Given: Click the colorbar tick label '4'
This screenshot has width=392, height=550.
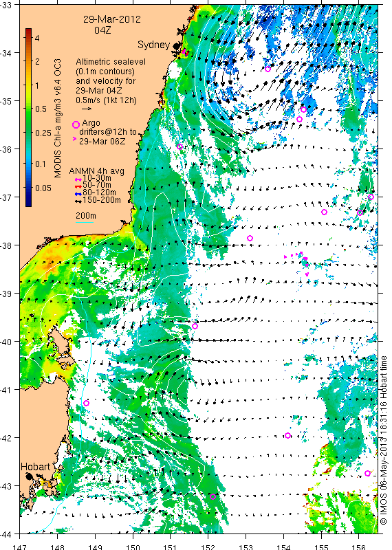Looking at the screenshot, I should pyautogui.click(x=37, y=38).
